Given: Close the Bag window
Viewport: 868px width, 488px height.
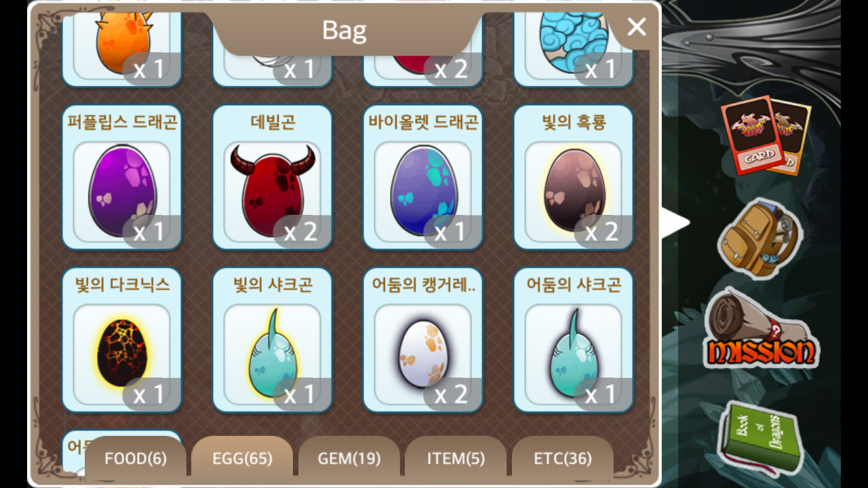Looking at the screenshot, I should coord(637,27).
